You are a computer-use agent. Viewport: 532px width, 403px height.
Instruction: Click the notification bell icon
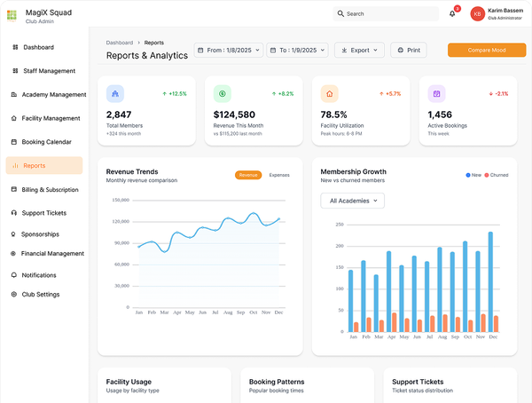[452, 14]
